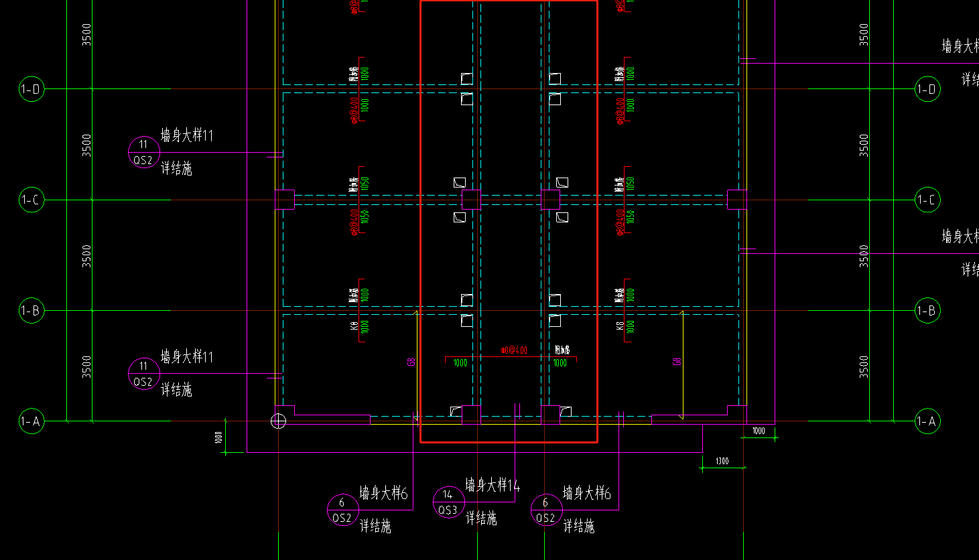This screenshot has height=560, width=979.
Task: Select the right 1-A axis bubble
Action: (x=927, y=421)
